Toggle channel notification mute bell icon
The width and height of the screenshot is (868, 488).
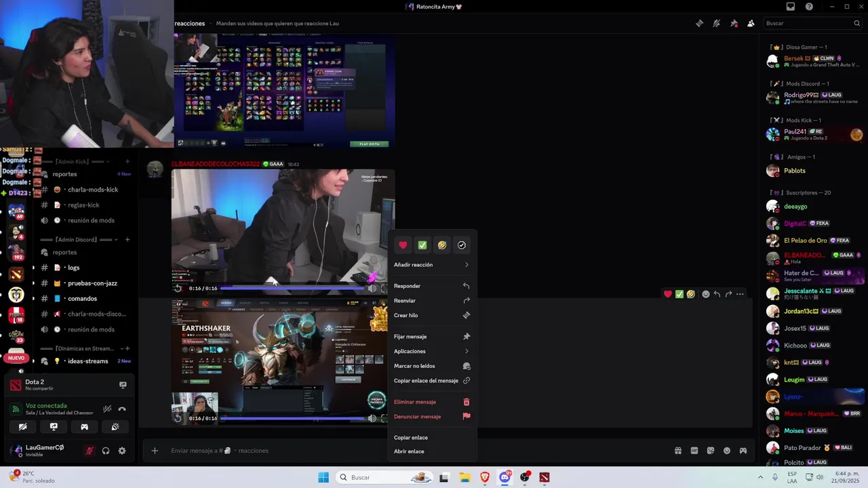716,23
